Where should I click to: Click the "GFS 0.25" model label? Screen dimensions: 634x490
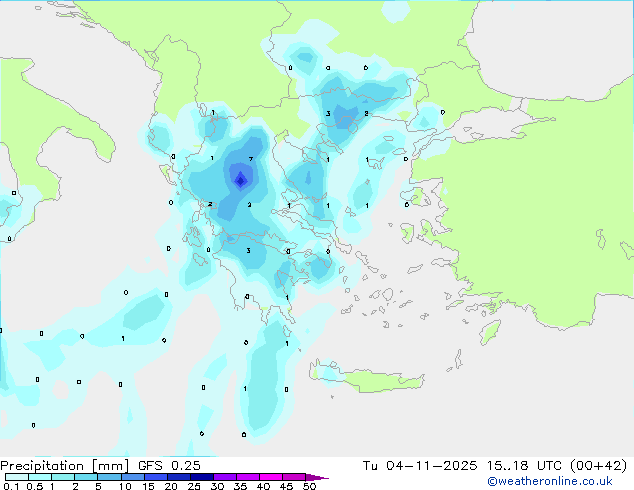coord(169,466)
